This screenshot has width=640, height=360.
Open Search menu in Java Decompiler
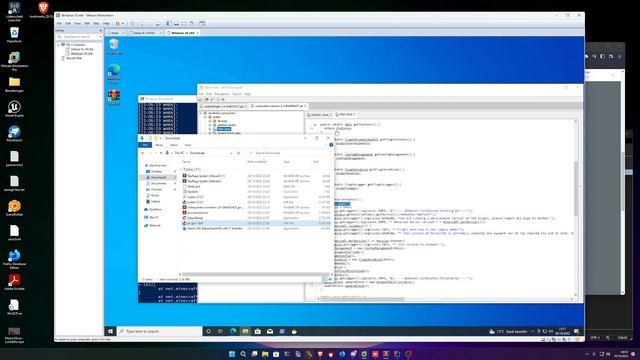[237, 94]
